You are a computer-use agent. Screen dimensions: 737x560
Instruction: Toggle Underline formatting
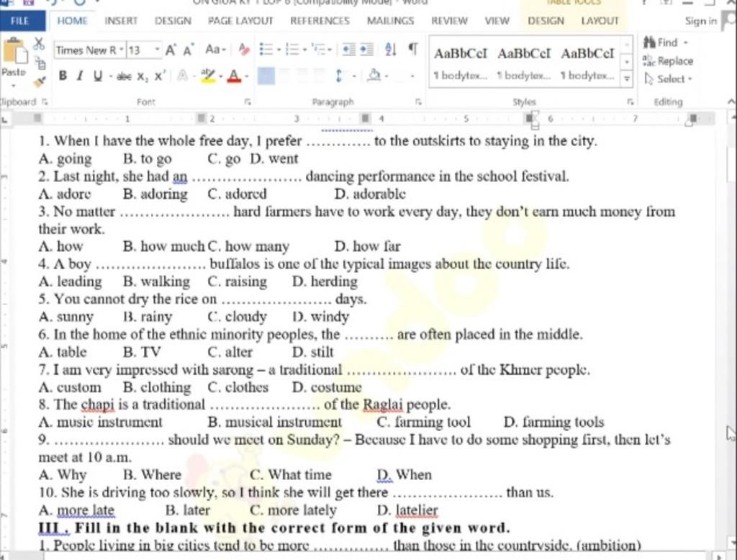(x=98, y=76)
